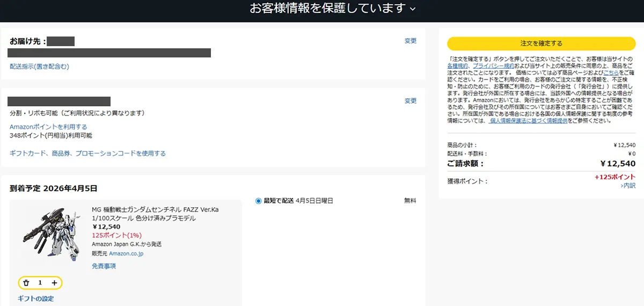Open the 各種規約 terms link

(x=458, y=65)
